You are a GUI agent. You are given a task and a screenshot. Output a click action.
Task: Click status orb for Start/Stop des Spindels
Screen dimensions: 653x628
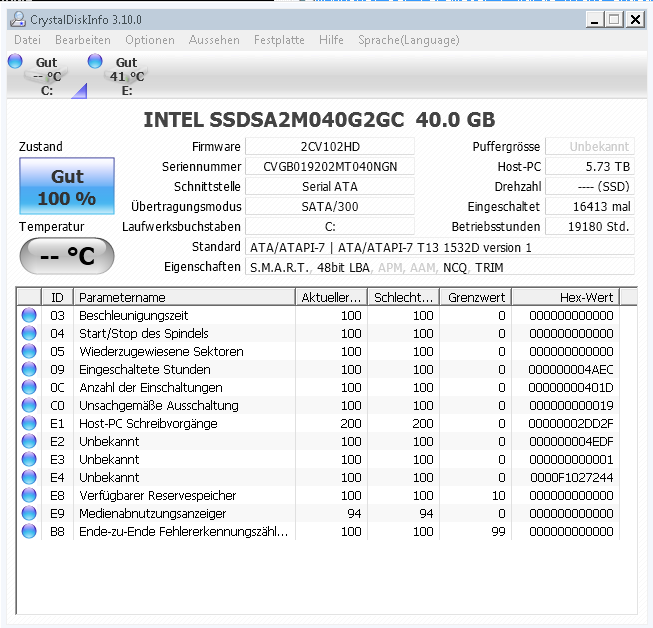(x=29, y=333)
